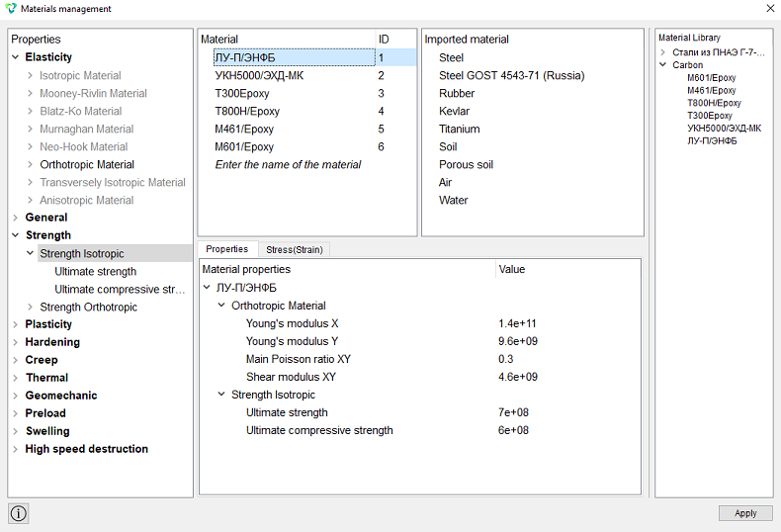Viewport: 781px width, 532px height.
Task: Expand the Orthotropic Material node in Properties
Action: point(31,164)
